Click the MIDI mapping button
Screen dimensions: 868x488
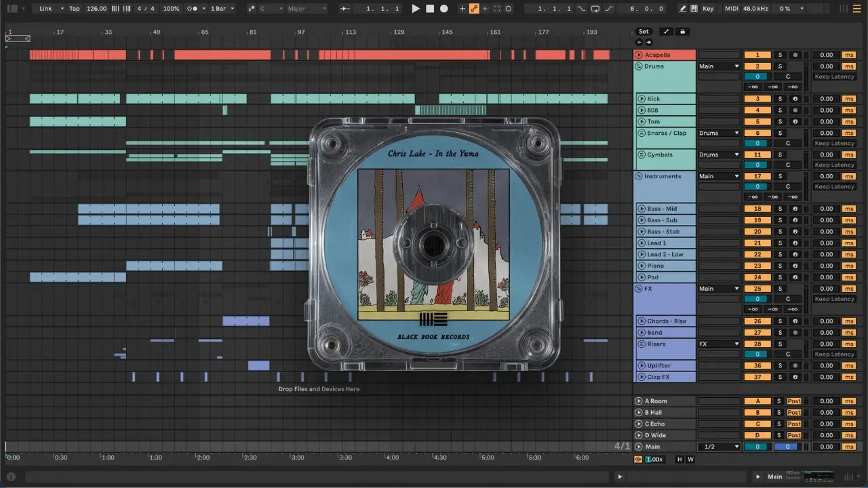point(731,9)
